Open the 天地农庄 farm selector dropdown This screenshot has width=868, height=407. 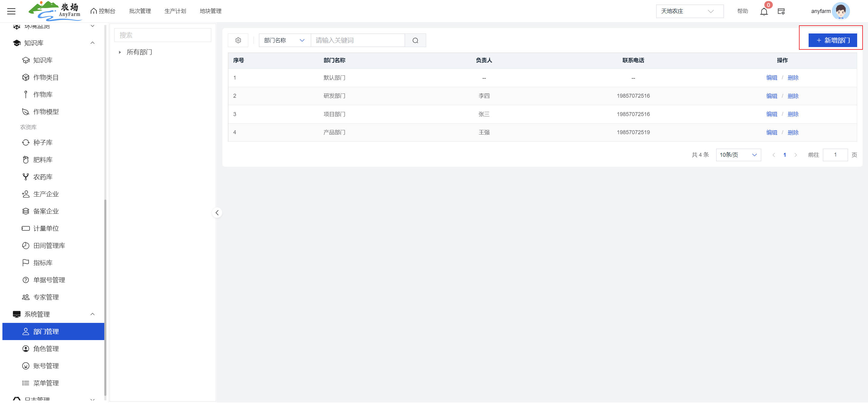coord(689,11)
